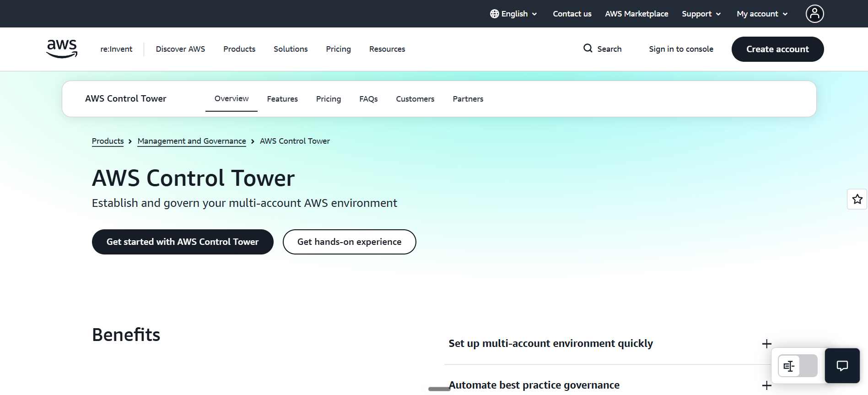Click the Search label text
Image resolution: width=868 pixels, height=395 pixels.
(x=609, y=49)
